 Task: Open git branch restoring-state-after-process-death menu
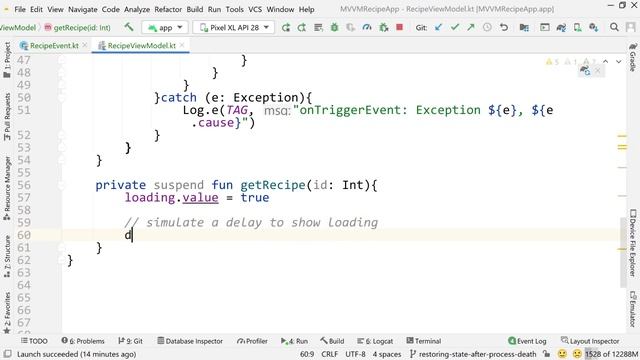click(x=473, y=354)
